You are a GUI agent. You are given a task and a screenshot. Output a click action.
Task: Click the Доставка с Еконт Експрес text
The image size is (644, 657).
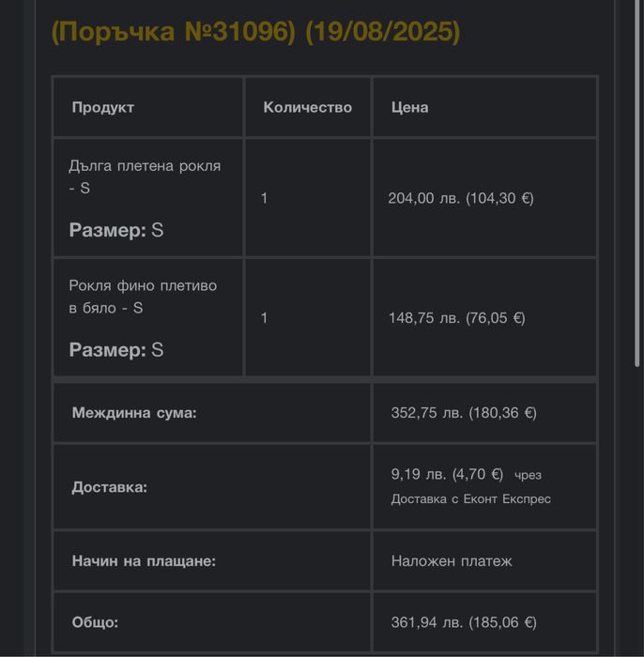(470, 499)
